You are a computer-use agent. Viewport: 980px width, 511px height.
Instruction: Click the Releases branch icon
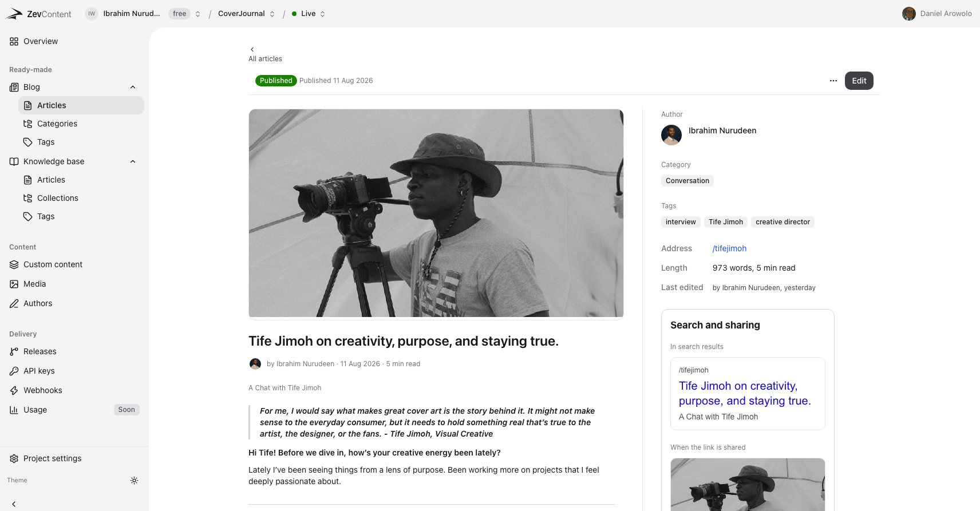[14, 351]
